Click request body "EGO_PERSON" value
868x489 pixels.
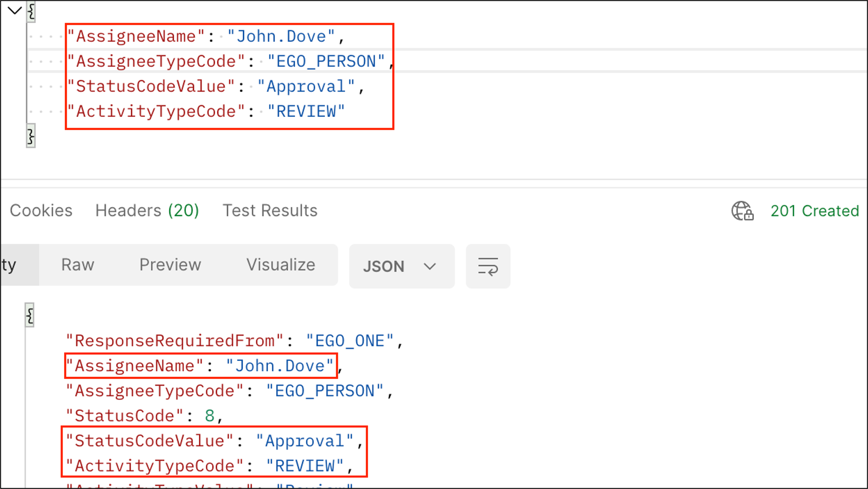click(x=326, y=61)
